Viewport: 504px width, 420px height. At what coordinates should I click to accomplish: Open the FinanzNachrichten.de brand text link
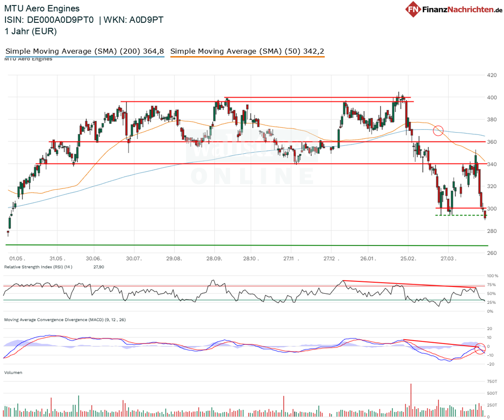(x=462, y=9)
